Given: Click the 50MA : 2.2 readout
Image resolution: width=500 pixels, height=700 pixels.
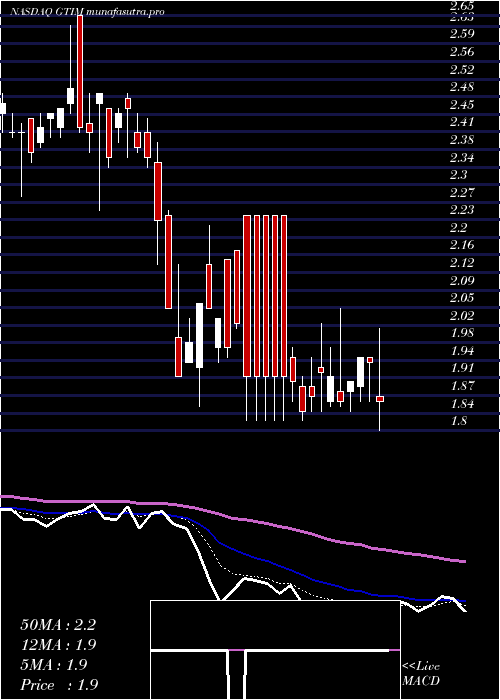Looking at the screenshot, I should [x=58, y=625].
